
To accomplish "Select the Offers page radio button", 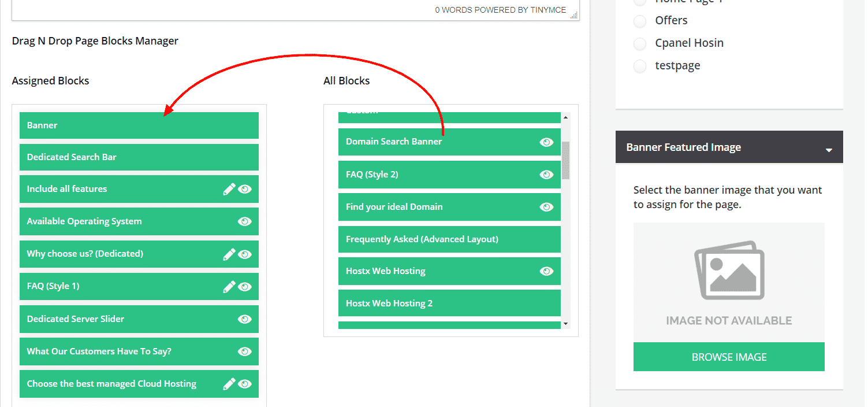I will tap(640, 21).
